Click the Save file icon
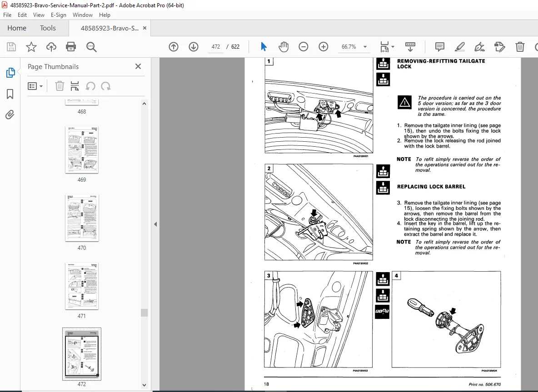Screen dimensions: 538x392 (11, 47)
